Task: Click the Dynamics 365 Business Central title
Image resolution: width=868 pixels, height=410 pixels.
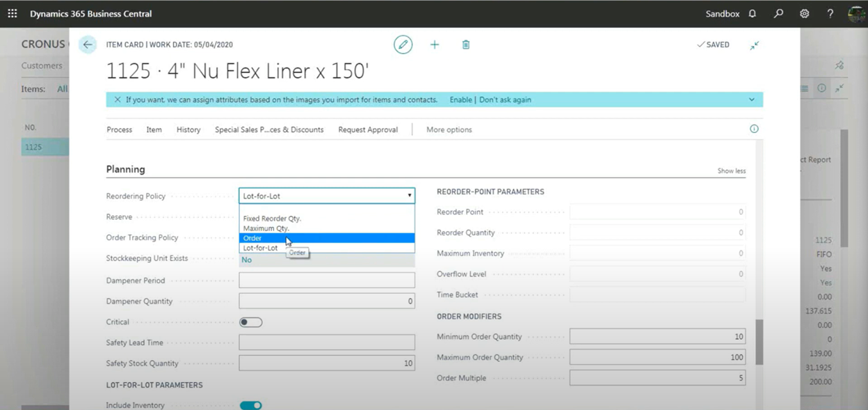Action: (90, 13)
